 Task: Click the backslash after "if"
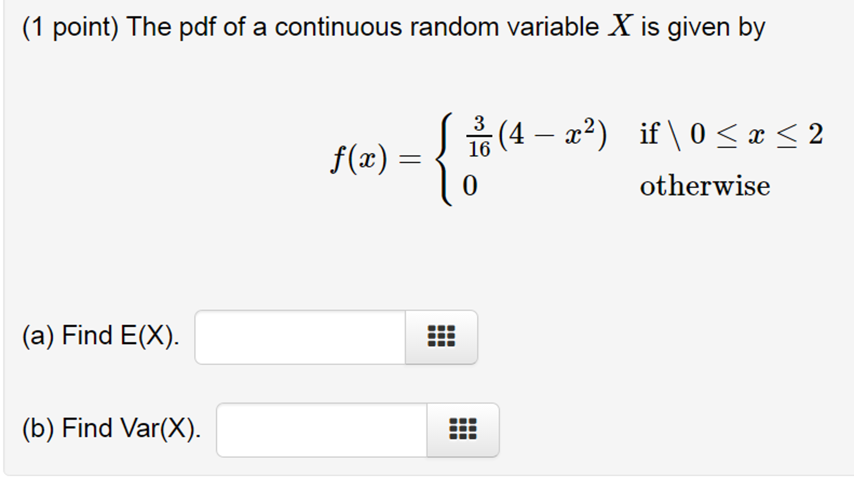(675, 134)
